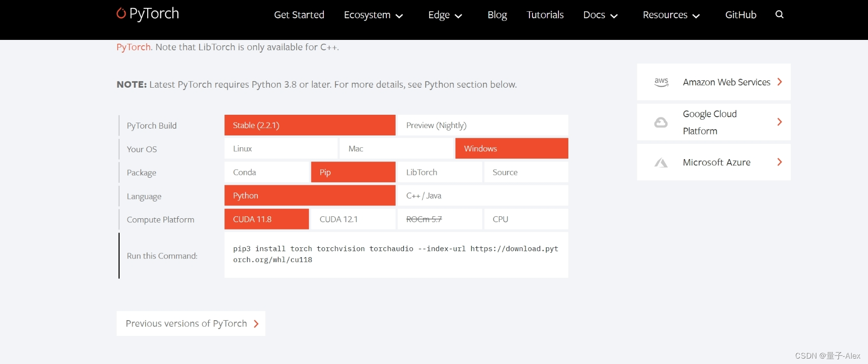The height and width of the screenshot is (364, 868).
Task: Click the Google Cloud Platform cloud icon
Action: [x=661, y=122]
